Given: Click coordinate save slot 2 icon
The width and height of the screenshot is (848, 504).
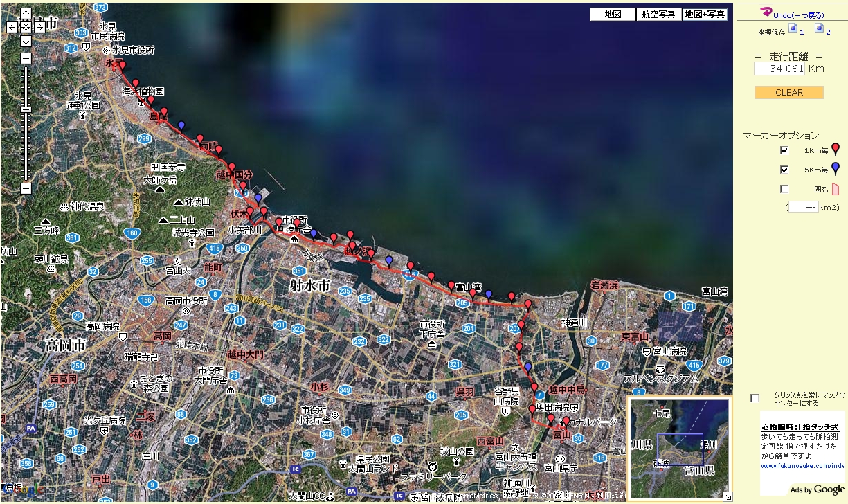Looking at the screenshot, I should tap(819, 28).
